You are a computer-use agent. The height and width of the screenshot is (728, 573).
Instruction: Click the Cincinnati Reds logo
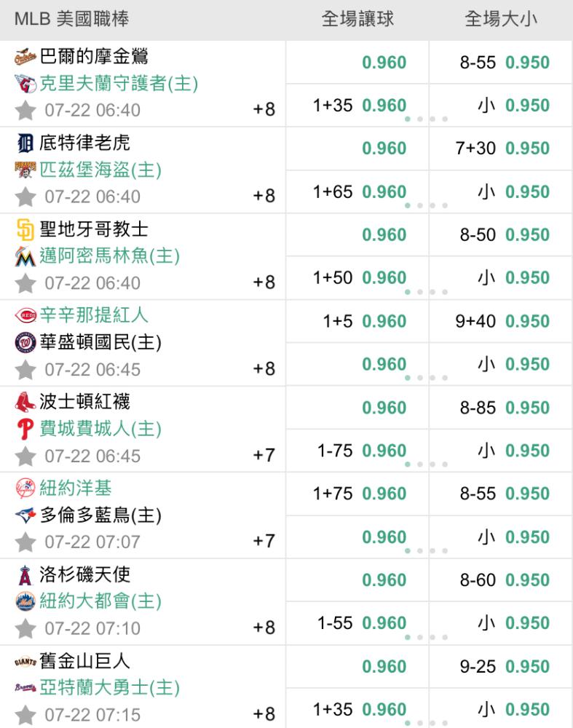tap(25, 315)
